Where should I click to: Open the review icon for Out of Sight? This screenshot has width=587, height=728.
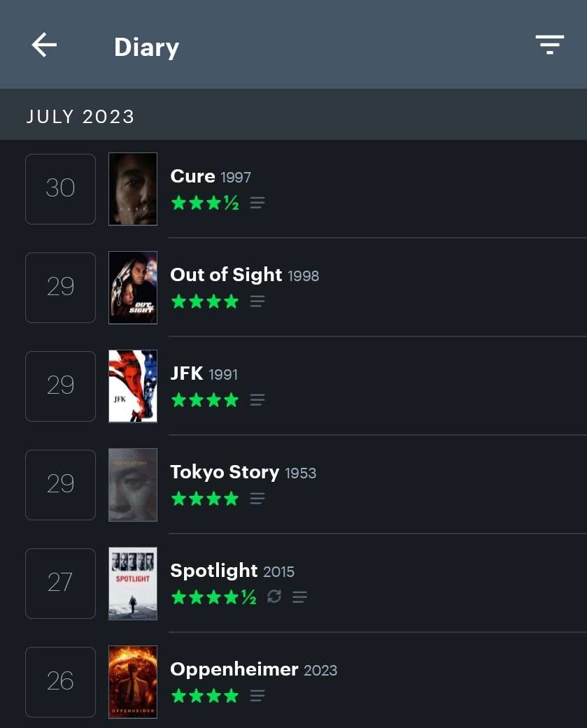click(x=257, y=301)
